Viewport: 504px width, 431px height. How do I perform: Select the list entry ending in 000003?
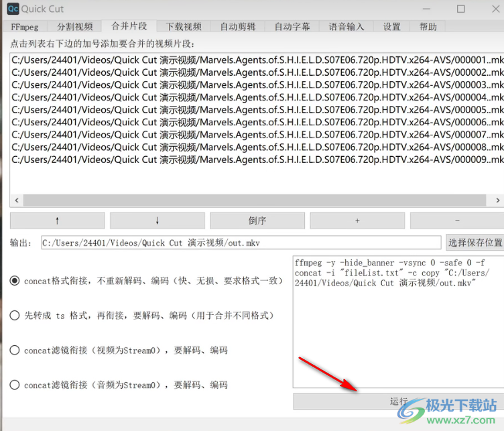click(257, 85)
